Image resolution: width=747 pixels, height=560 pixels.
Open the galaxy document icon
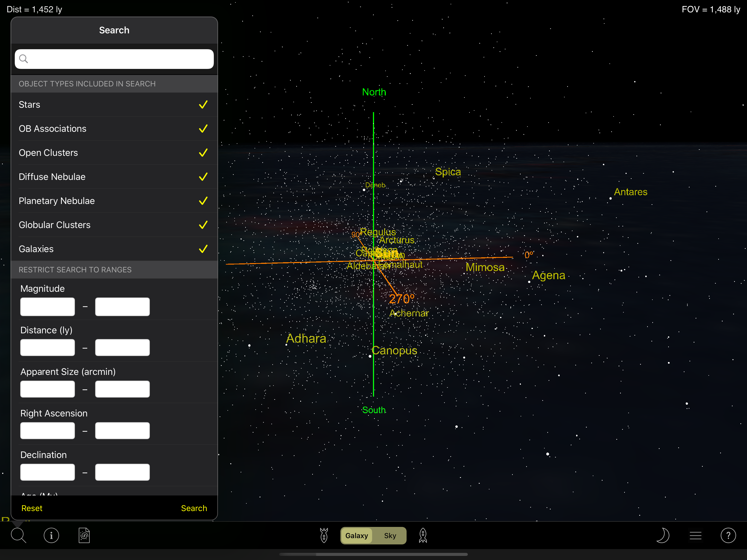click(84, 535)
